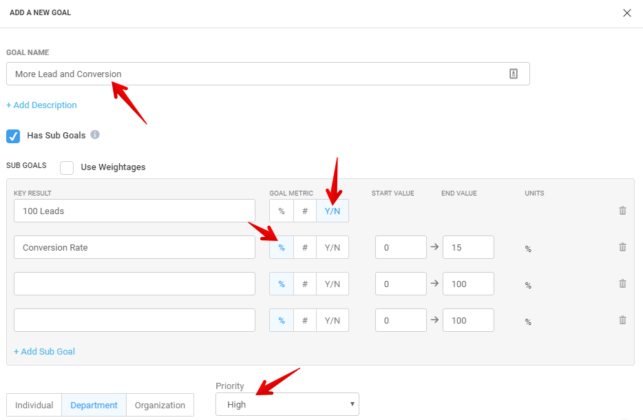The height and width of the screenshot is (420, 643).
Task: Click the Goal Name text field
Action: coord(250,74)
